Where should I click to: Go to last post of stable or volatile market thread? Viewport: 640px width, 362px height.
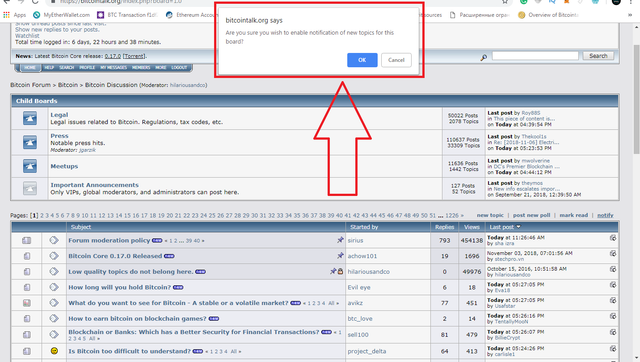(x=613, y=300)
